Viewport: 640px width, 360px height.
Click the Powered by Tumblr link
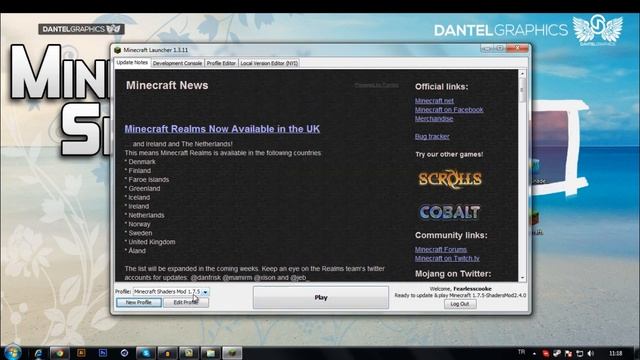376,85
